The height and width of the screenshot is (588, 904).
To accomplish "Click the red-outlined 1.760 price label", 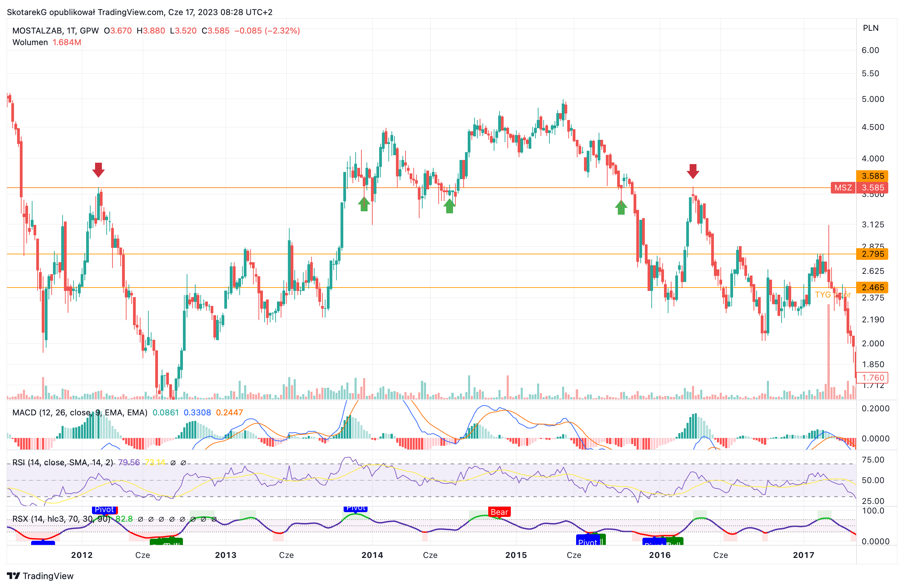I will [872, 377].
